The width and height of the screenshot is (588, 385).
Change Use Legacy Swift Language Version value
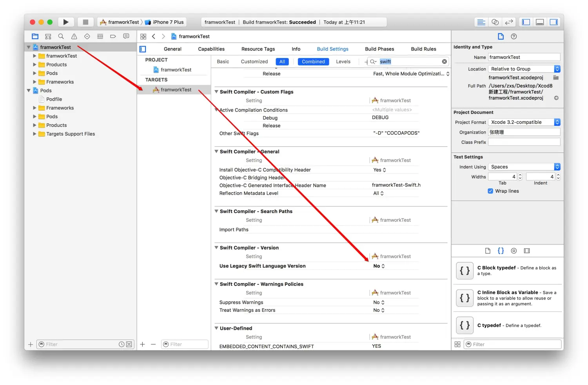379,266
